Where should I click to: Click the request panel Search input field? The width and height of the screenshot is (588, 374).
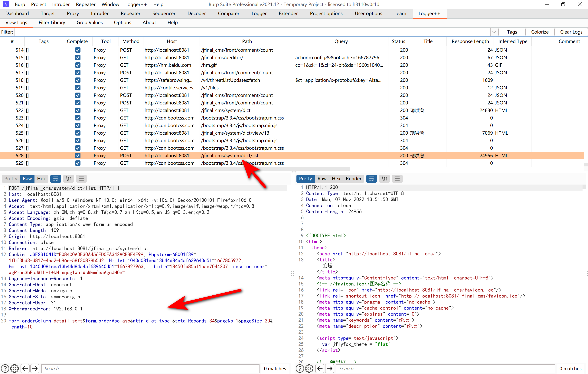coord(150,368)
